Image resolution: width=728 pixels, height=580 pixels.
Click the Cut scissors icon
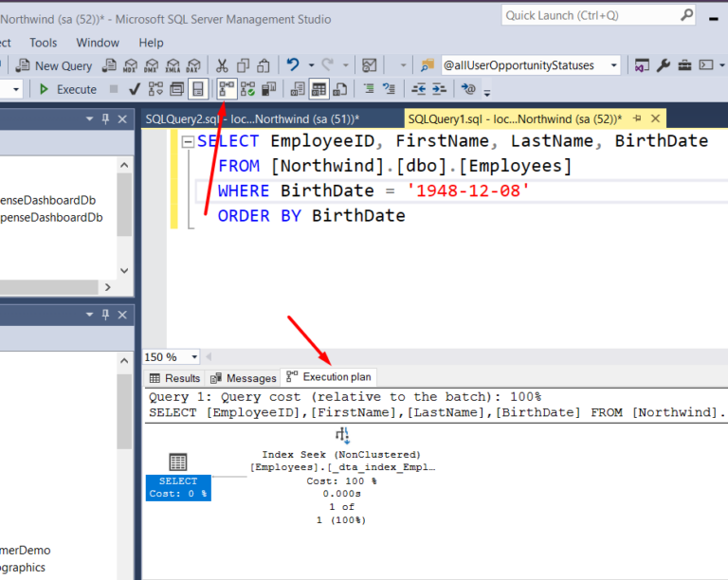pos(222,65)
